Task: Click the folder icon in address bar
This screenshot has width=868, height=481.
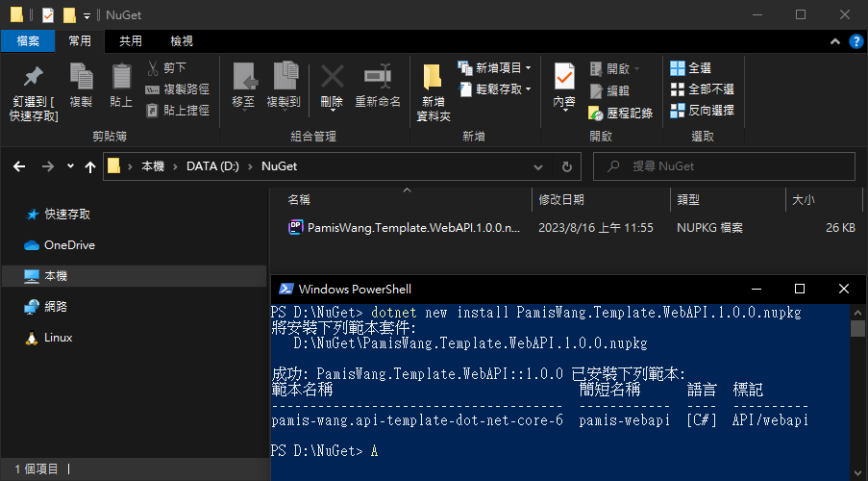Action: (x=113, y=165)
